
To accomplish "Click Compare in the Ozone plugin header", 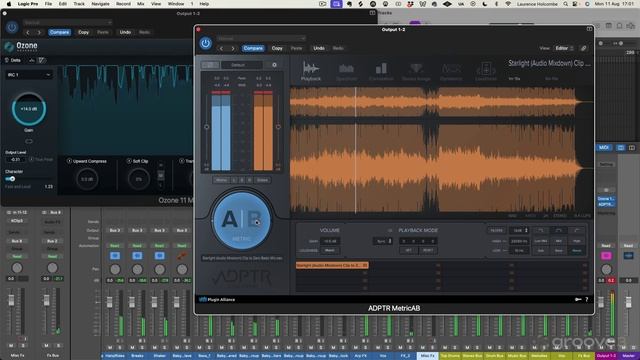I will click(x=60, y=32).
